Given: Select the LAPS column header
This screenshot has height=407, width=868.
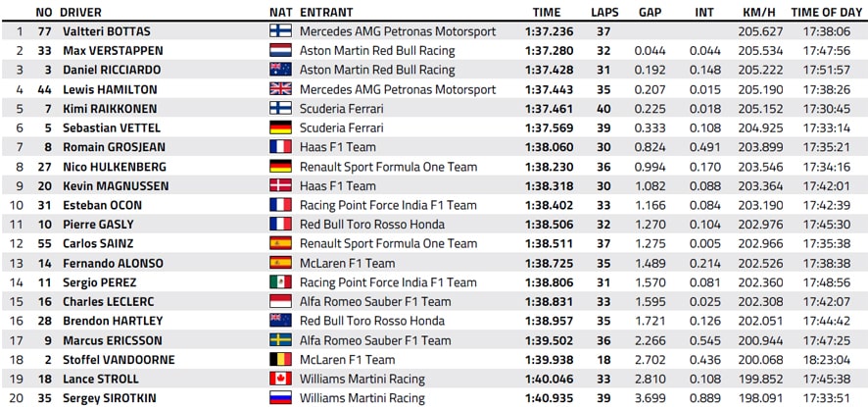Looking at the screenshot, I should [603, 12].
